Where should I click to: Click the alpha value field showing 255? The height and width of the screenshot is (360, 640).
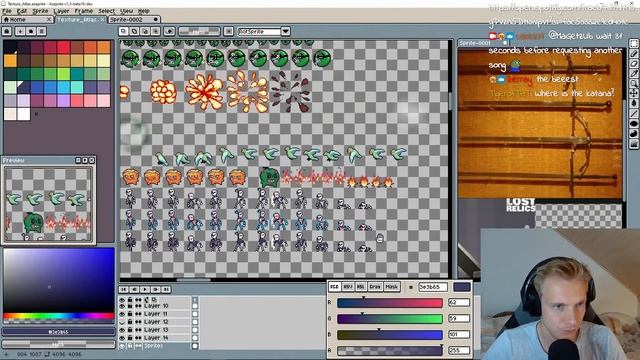tap(459, 351)
